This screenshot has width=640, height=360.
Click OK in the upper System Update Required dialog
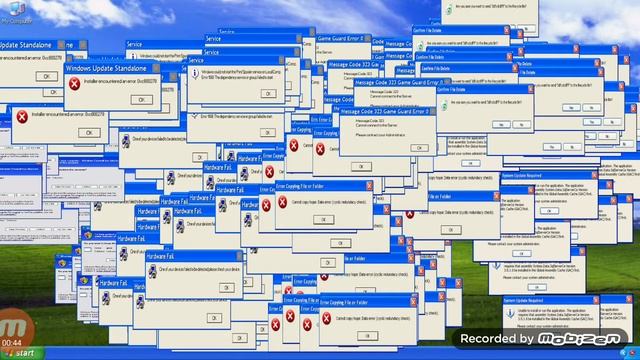coord(549,211)
